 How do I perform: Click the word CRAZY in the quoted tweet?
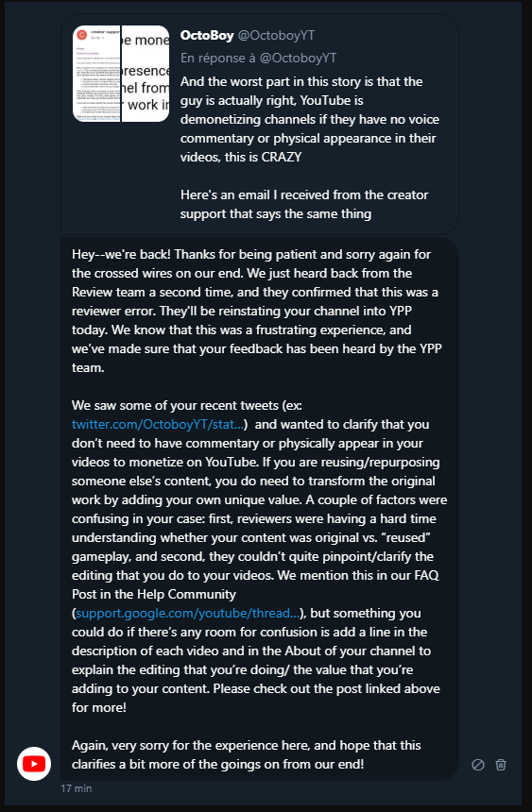click(282, 157)
